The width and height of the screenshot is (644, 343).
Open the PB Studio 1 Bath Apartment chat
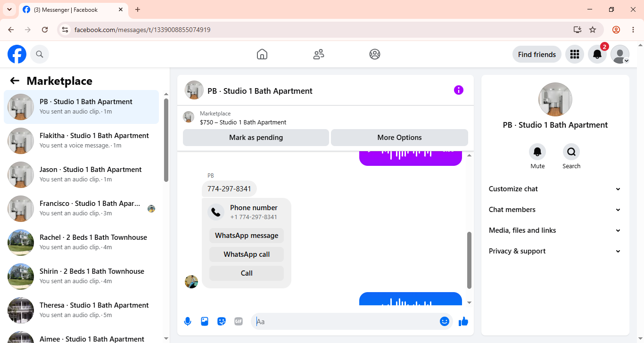(x=82, y=107)
